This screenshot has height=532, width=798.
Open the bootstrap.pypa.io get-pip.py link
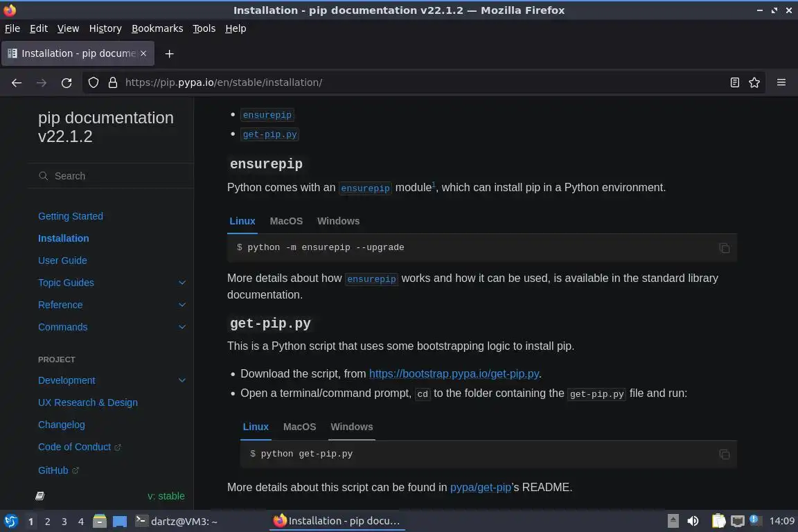pos(454,373)
